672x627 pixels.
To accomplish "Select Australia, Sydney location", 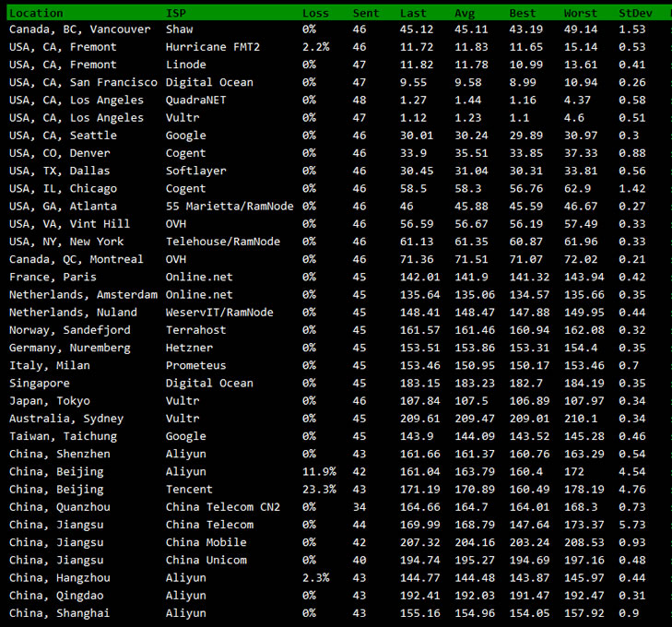I will click(66, 419).
